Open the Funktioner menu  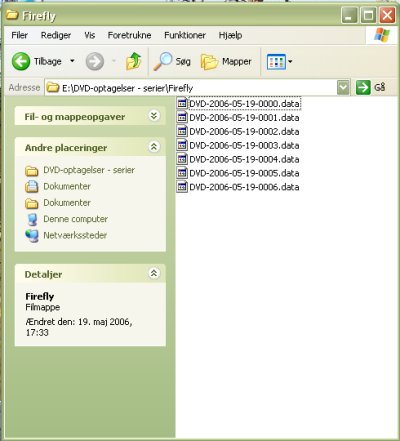coord(185,35)
